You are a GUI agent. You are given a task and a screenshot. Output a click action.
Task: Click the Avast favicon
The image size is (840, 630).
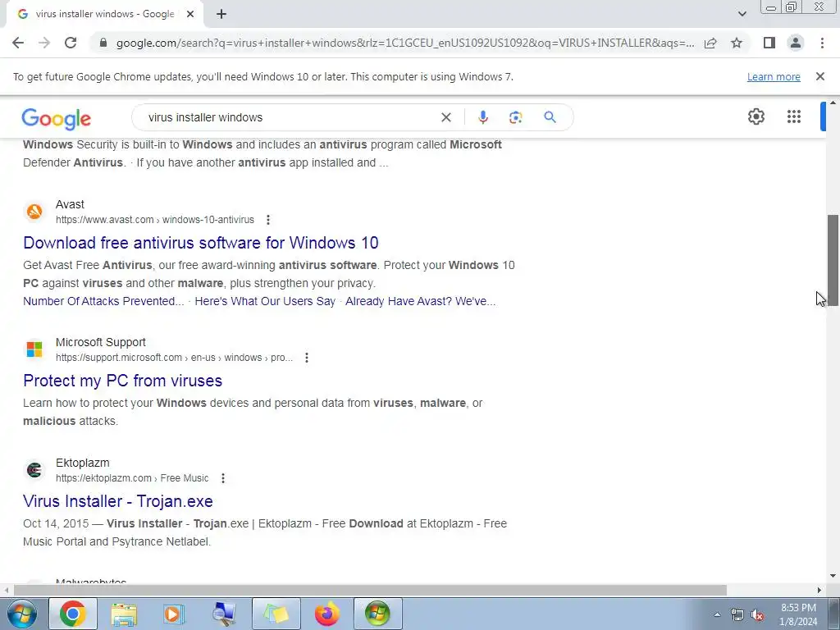pyautogui.click(x=34, y=212)
